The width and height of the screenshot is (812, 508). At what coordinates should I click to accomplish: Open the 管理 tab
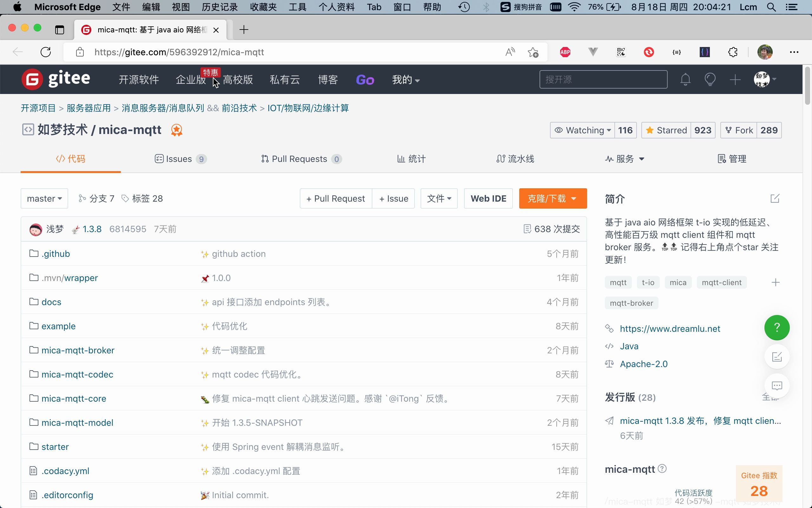click(732, 159)
